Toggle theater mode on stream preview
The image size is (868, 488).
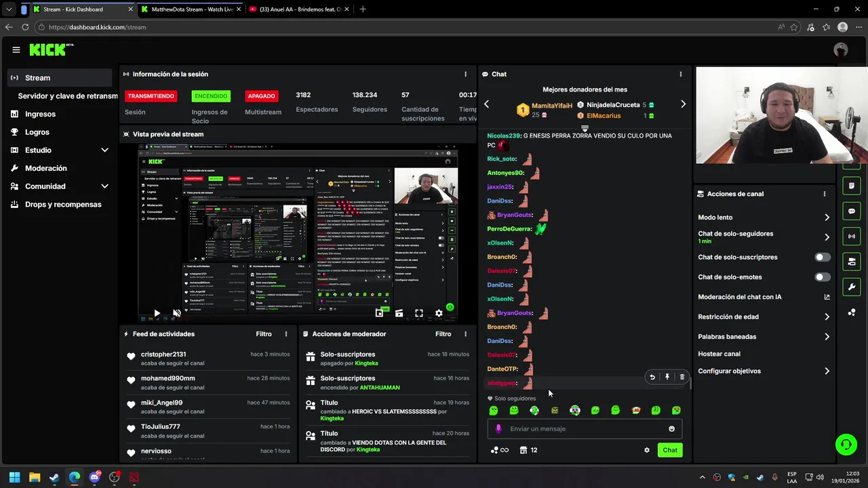point(399,313)
